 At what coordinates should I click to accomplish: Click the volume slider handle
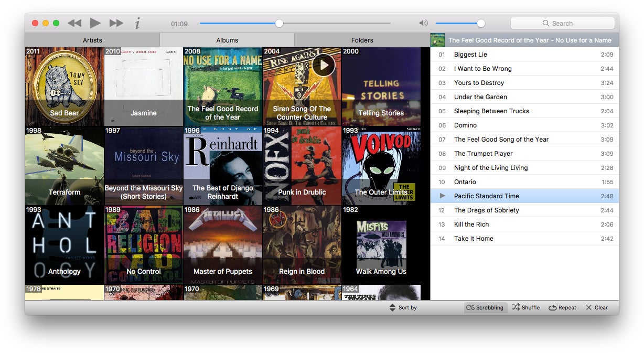click(x=481, y=23)
